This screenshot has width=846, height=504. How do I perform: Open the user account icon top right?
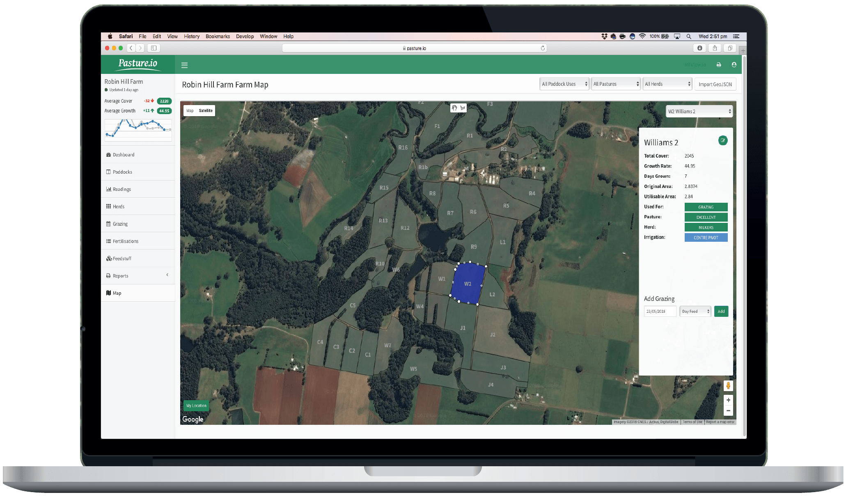click(734, 65)
